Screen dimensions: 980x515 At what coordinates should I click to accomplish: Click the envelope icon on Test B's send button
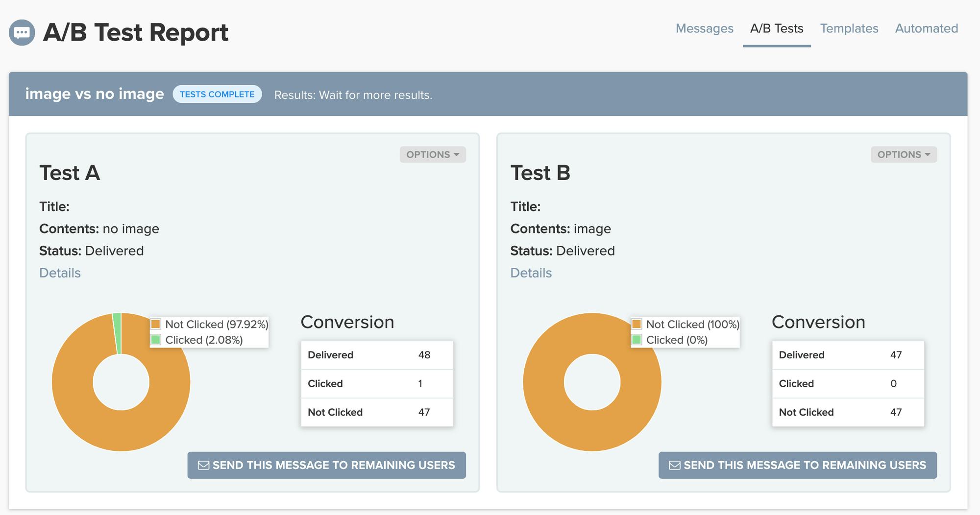tap(674, 465)
